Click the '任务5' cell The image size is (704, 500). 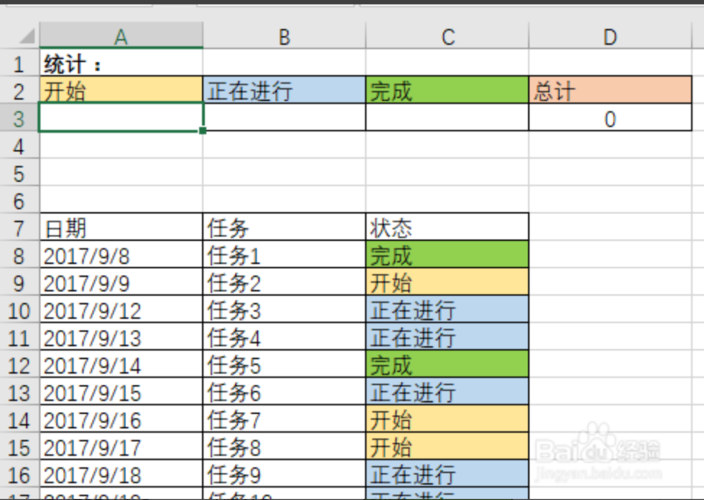(x=284, y=365)
